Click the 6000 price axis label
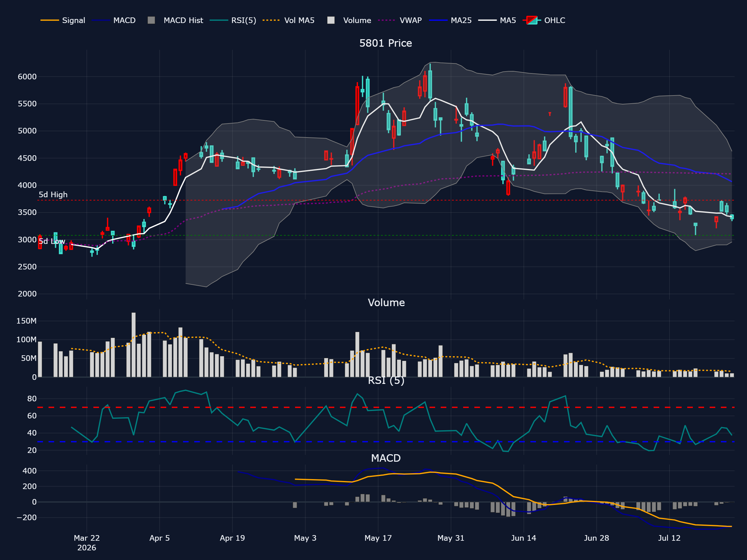 [27, 77]
